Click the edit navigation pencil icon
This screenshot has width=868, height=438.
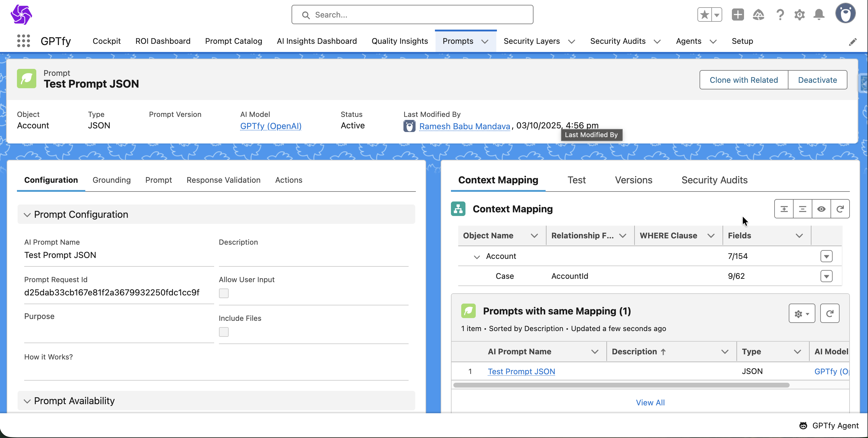(x=853, y=42)
